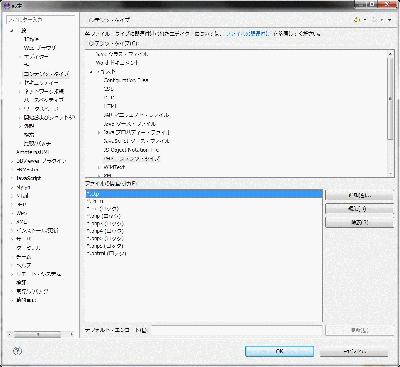Click content types scrollbar up arrow

tap(390, 54)
